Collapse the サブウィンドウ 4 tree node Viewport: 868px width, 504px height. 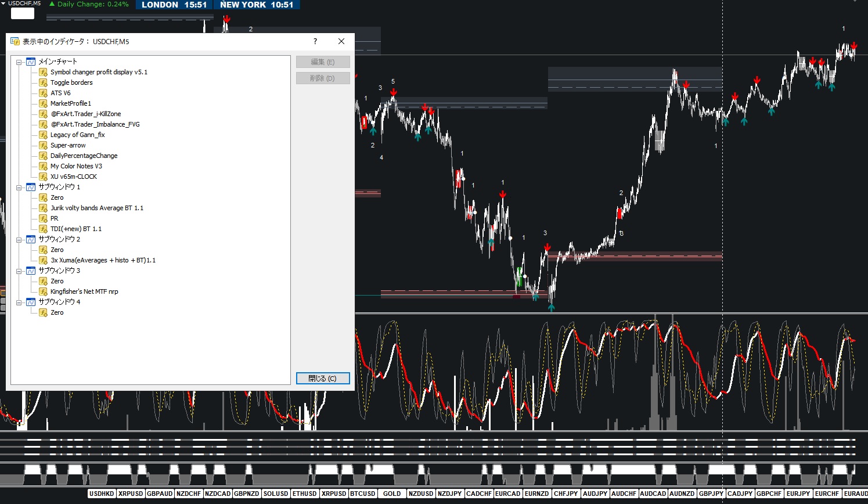[x=19, y=302]
